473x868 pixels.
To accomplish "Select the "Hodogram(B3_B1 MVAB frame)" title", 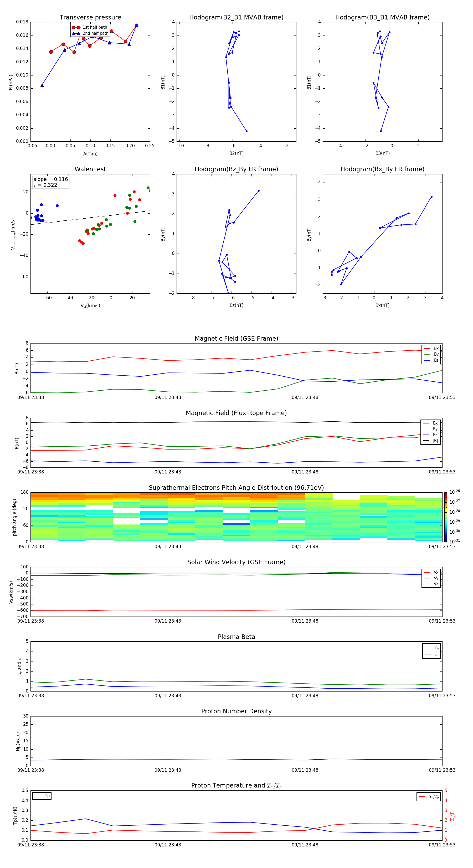I will 382,18.
